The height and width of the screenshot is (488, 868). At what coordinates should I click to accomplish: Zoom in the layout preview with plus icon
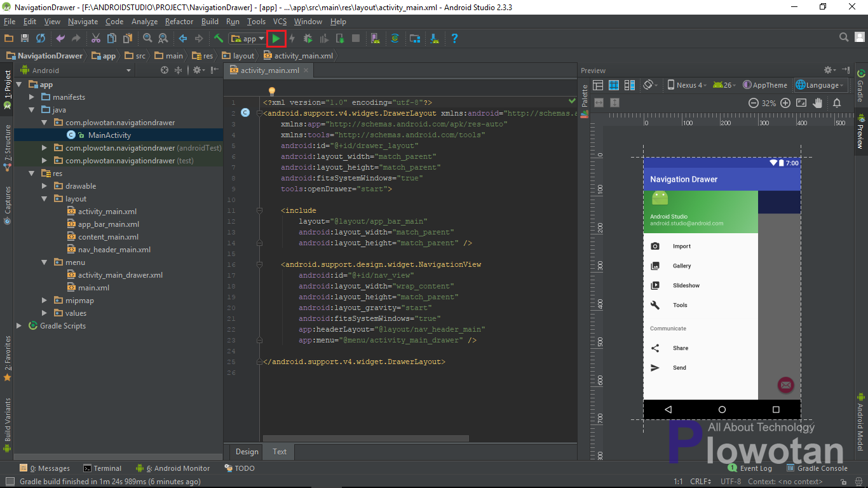(x=785, y=102)
